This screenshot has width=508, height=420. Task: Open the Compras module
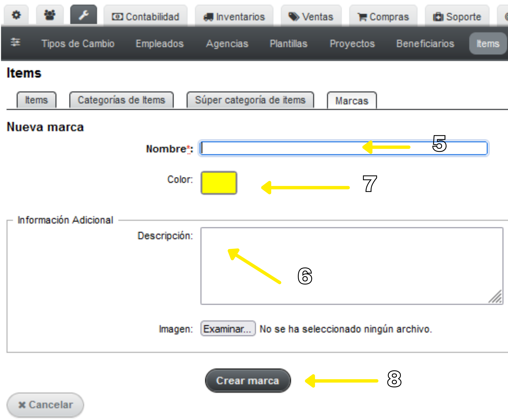(x=383, y=17)
